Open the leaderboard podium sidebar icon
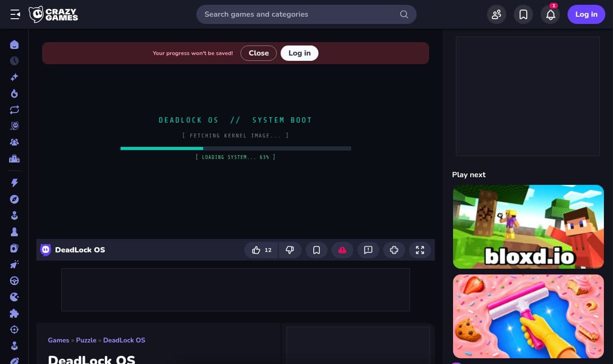613x364 pixels. click(x=14, y=159)
